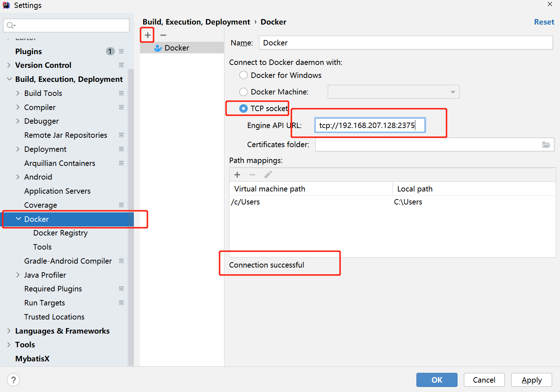Click the Engine API URL field
The height and width of the screenshot is (392, 560).
(x=370, y=125)
